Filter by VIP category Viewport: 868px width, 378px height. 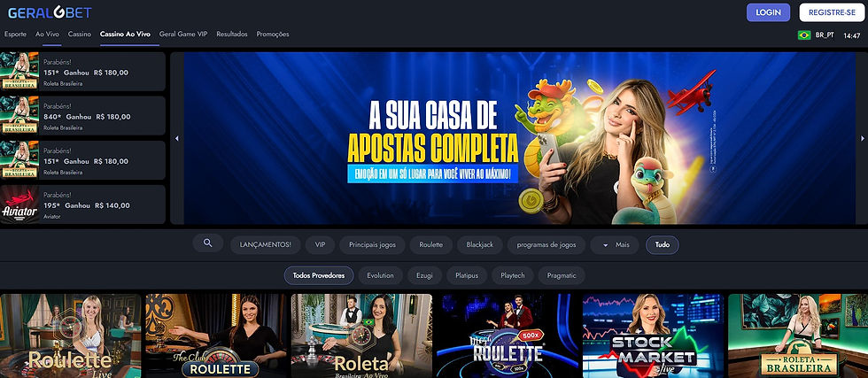[320, 244]
